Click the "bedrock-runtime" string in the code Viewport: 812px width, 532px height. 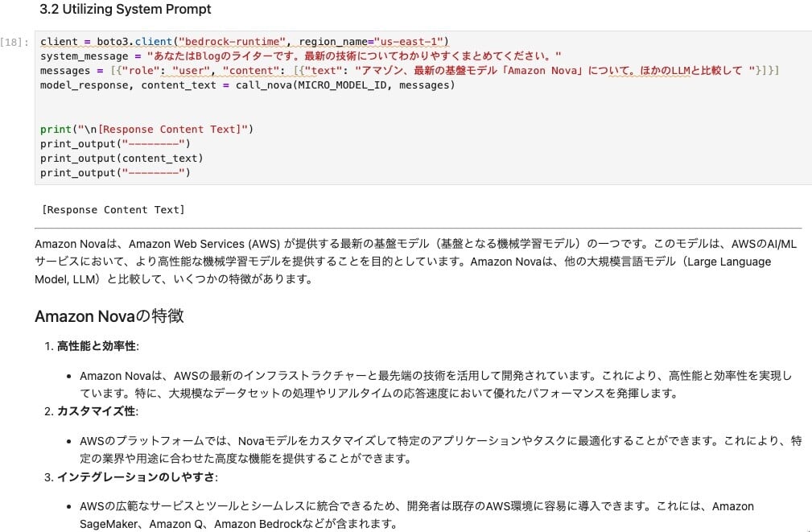232,41
